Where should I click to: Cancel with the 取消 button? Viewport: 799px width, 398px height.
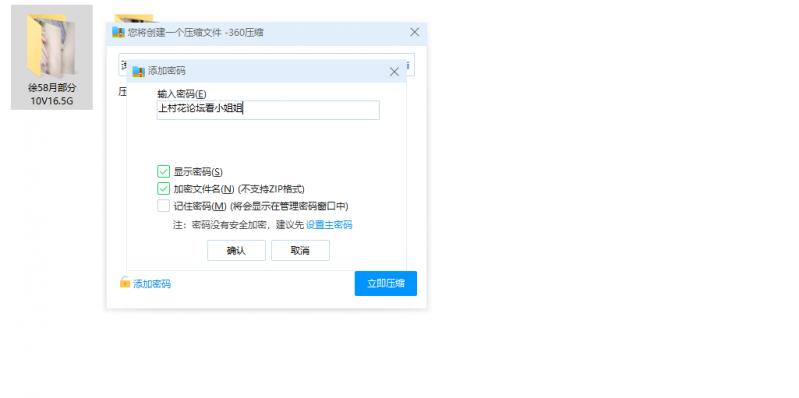coord(300,251)
